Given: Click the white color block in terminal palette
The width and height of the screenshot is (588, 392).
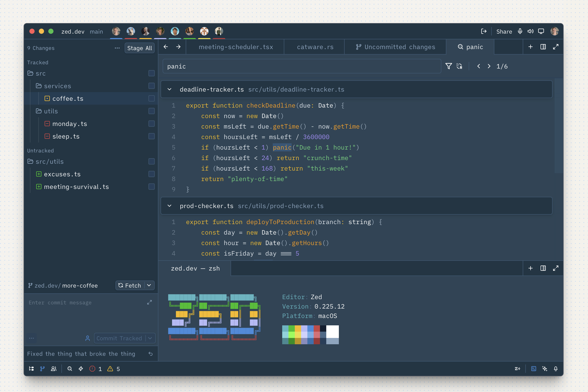Looking at the screenshot, I should click(x=333, y=331).
